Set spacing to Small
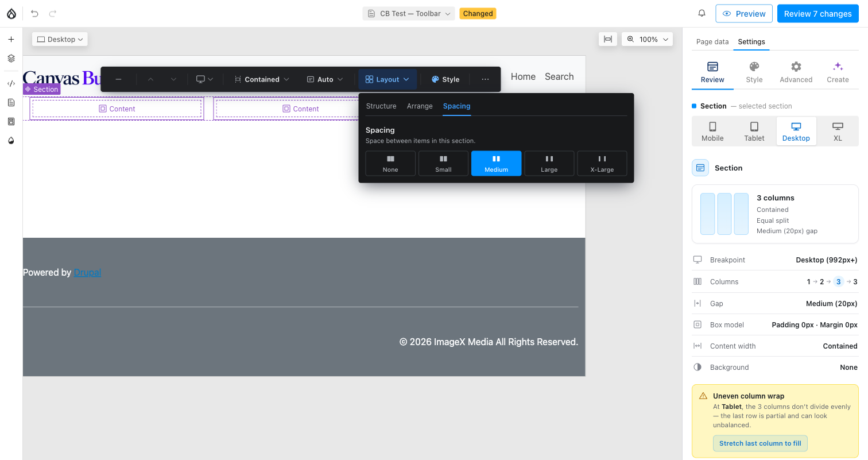 [x=443, y=164]
